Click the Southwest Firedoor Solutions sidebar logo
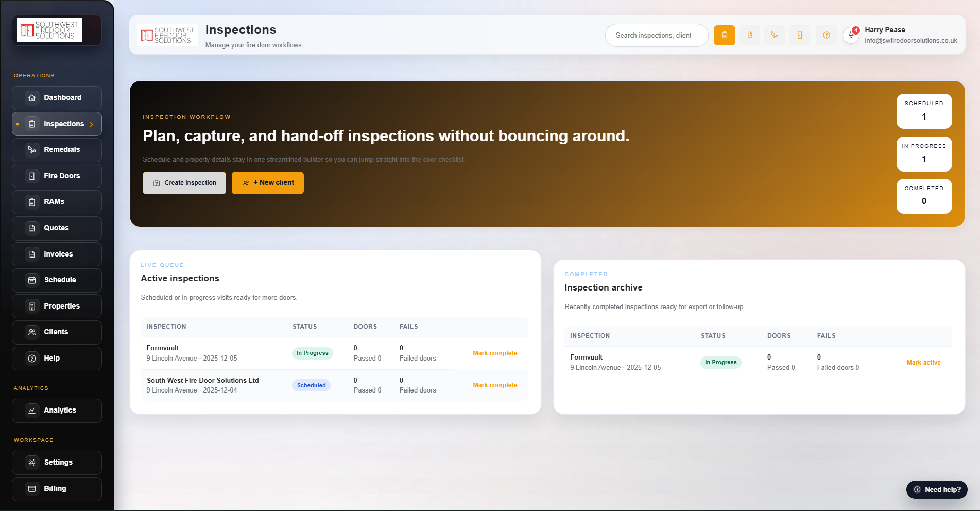 49,30
